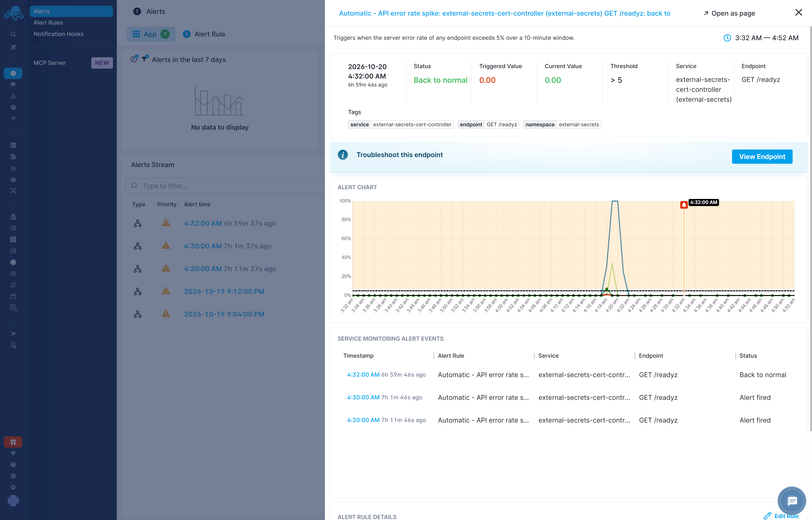The image size is (812, 520).
Task: Click Edit Rule link
Action: 782,516
